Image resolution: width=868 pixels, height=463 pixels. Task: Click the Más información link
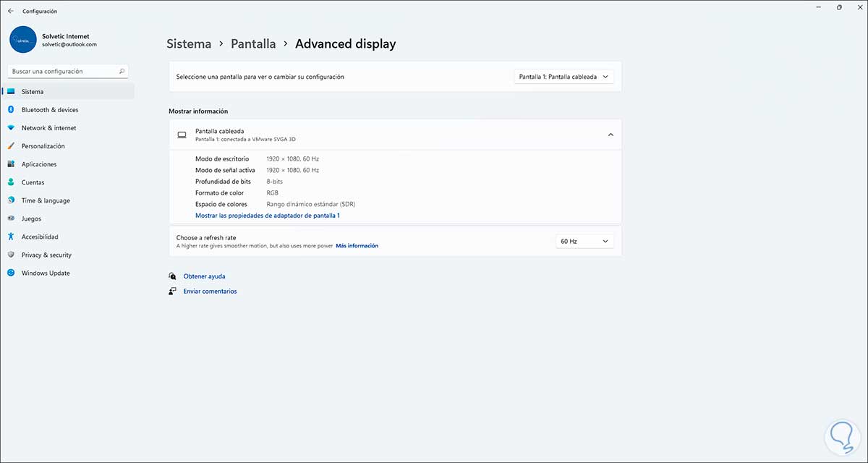357,246
